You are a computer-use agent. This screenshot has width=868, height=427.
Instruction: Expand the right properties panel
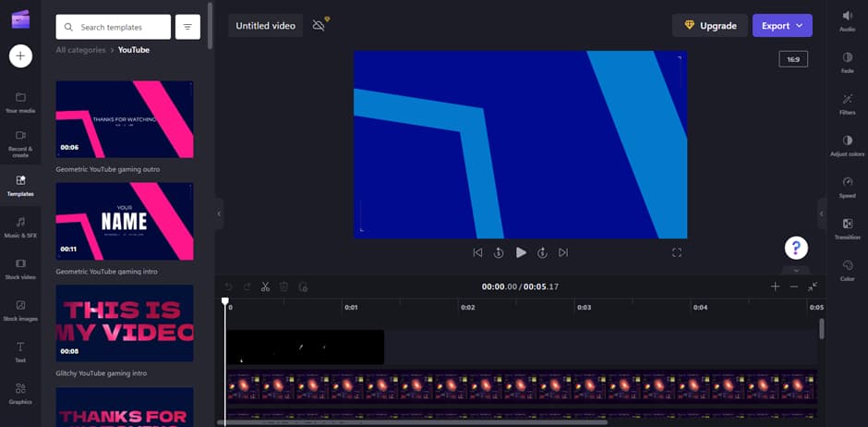(x=822, y=213)
